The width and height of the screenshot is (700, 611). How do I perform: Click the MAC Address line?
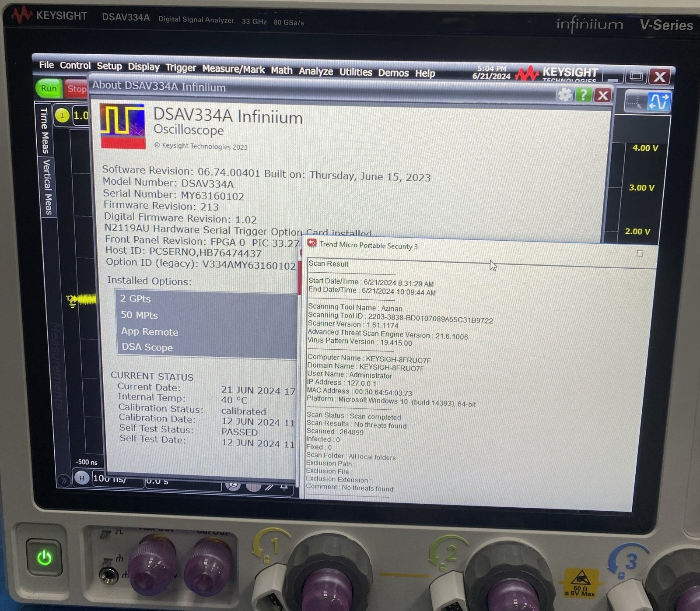pyautogui.click(x=359, y=392)
